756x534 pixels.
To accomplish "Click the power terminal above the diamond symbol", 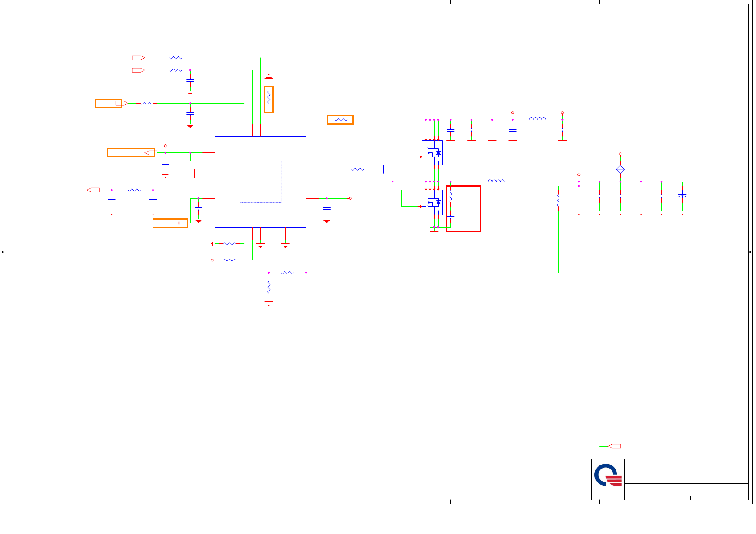I will [x=620, y=154].
